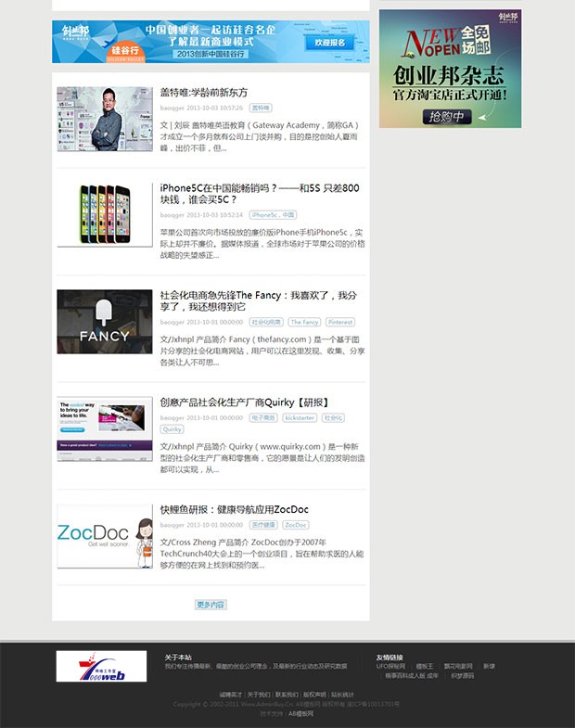Open the 站长统计 footer link
The height and width of the screenshot is (728, 575).
(x=342, y=695)
